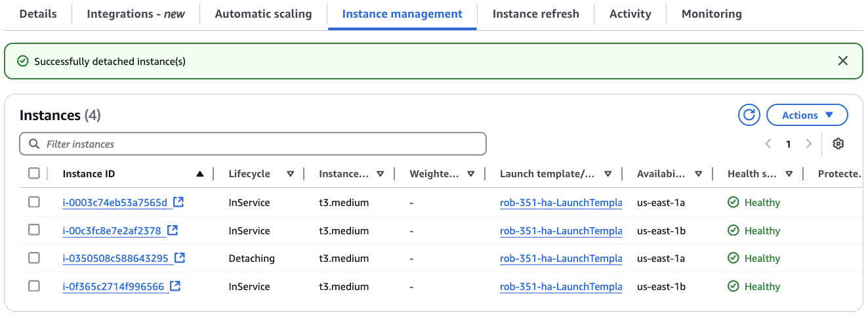
Task: Open the table preferences gear icon
Action: coord(838,144)
